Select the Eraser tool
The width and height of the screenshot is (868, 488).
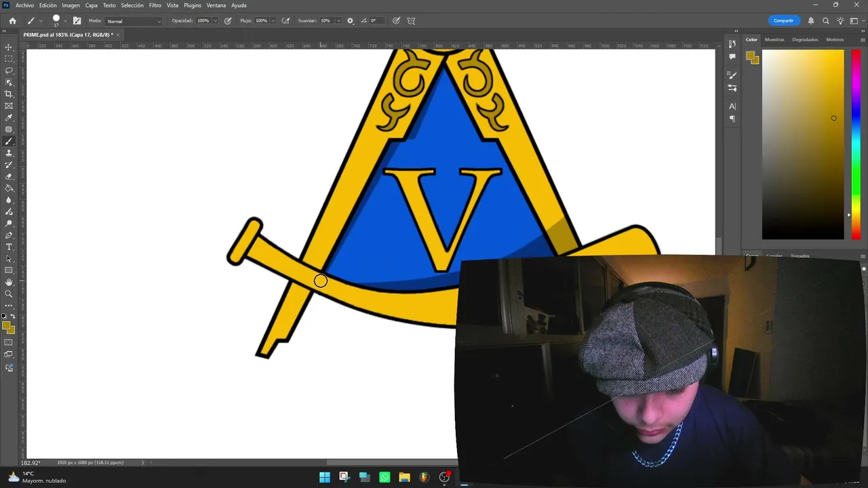pyautogui.click(x=9, y=176)
